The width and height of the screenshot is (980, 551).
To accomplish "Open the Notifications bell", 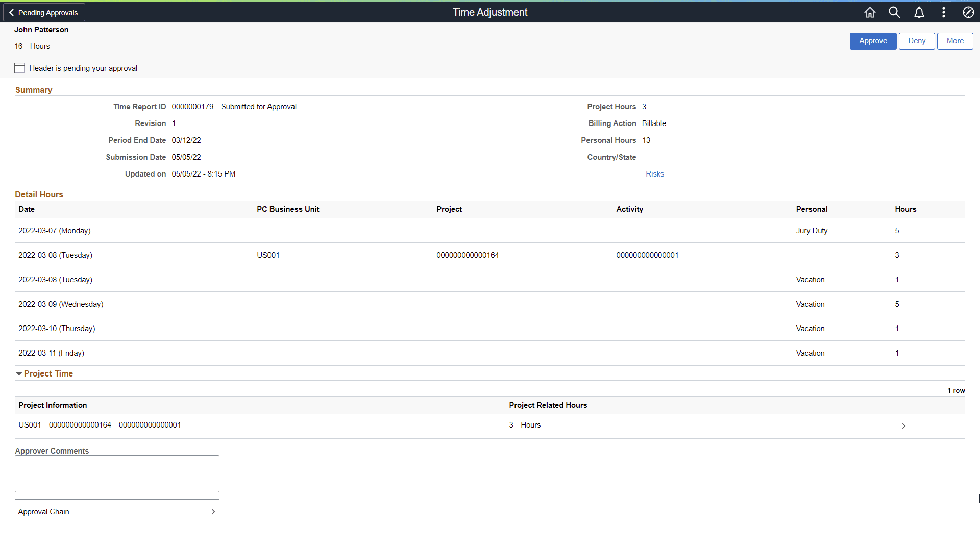I will pyautogui.click(x=919, y=12).
